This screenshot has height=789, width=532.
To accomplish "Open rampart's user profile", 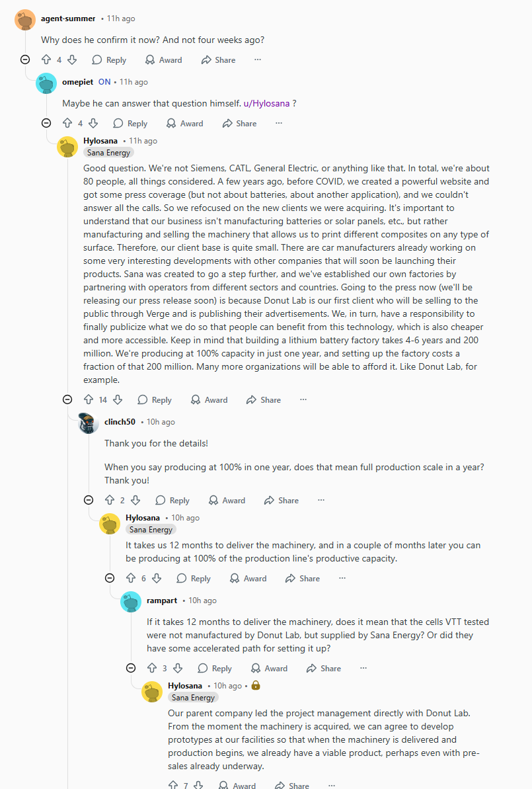I will (x=162, y=601).
